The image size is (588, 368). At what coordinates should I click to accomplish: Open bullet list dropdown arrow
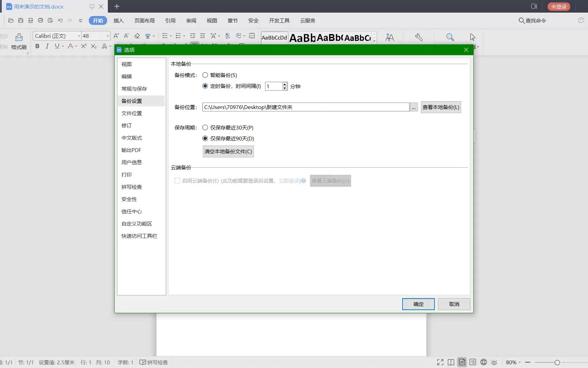click(171, 36)
